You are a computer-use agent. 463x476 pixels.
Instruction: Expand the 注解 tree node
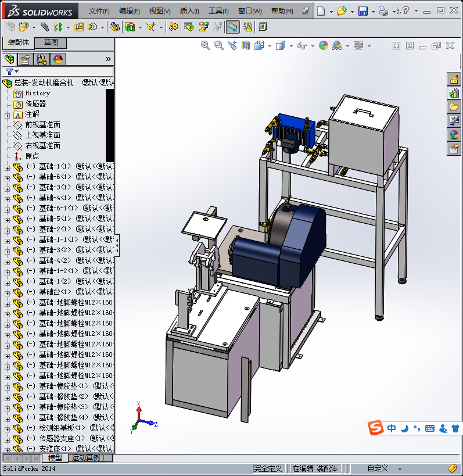click(8, 116)
